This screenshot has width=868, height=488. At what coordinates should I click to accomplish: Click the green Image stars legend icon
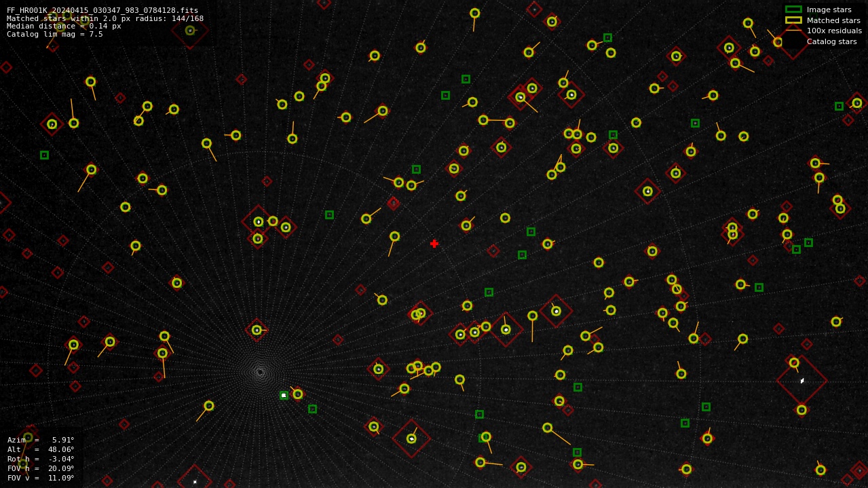(793, 10)
